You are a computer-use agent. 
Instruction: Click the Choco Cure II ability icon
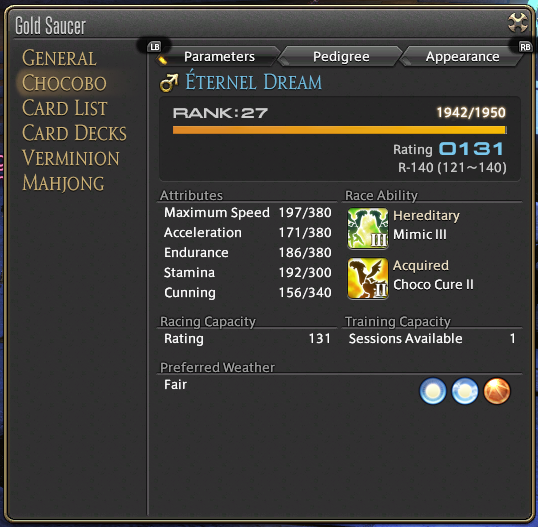pos(368,279)
